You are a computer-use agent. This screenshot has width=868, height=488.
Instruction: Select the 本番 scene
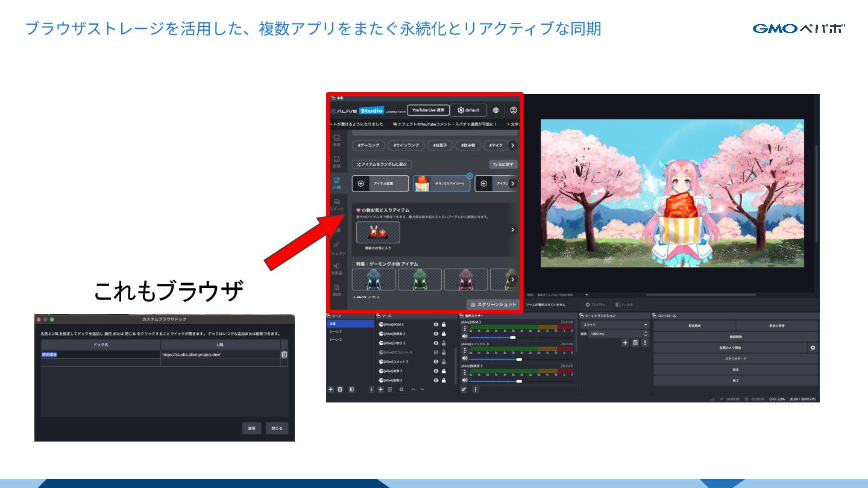click(350, 324)
